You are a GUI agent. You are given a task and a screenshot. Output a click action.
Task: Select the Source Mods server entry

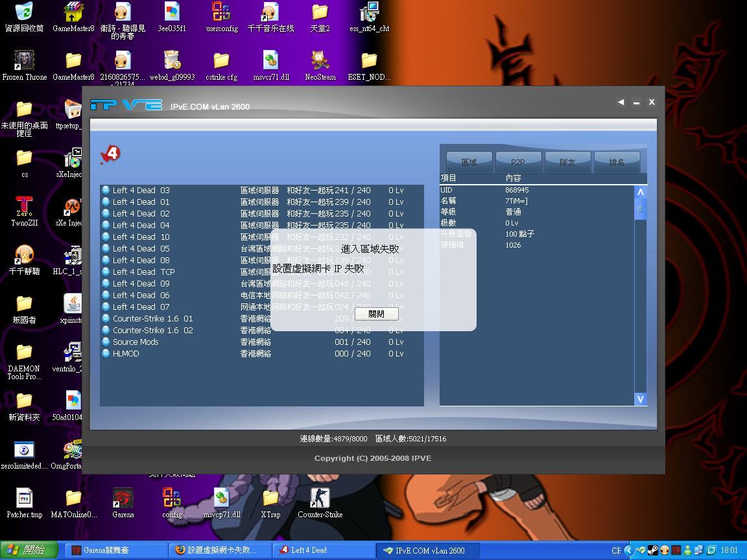135,342
